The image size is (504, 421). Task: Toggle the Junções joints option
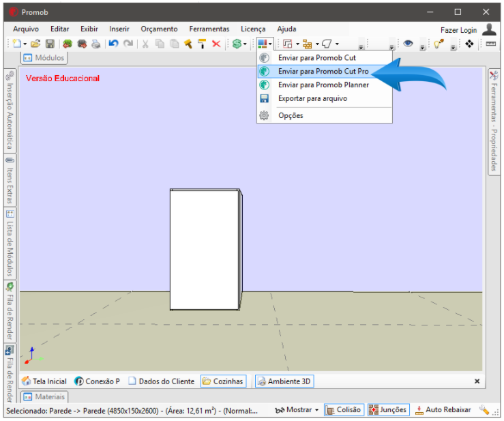pyautogui.click(x=388, y=410)
